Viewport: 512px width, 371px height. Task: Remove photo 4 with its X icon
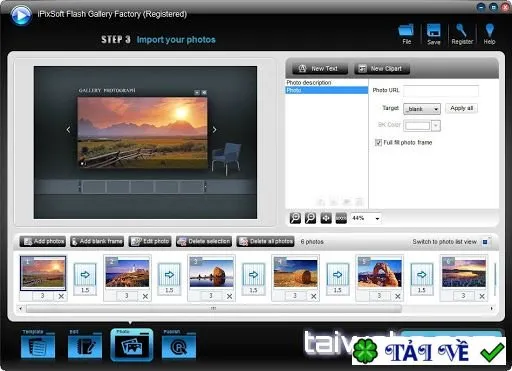(314, 296)
